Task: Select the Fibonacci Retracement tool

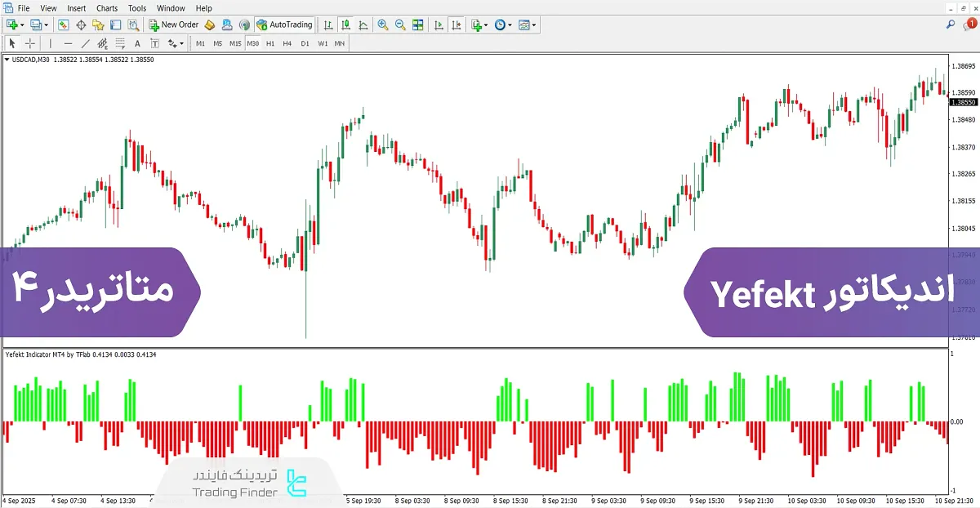Action: point(119,43)
